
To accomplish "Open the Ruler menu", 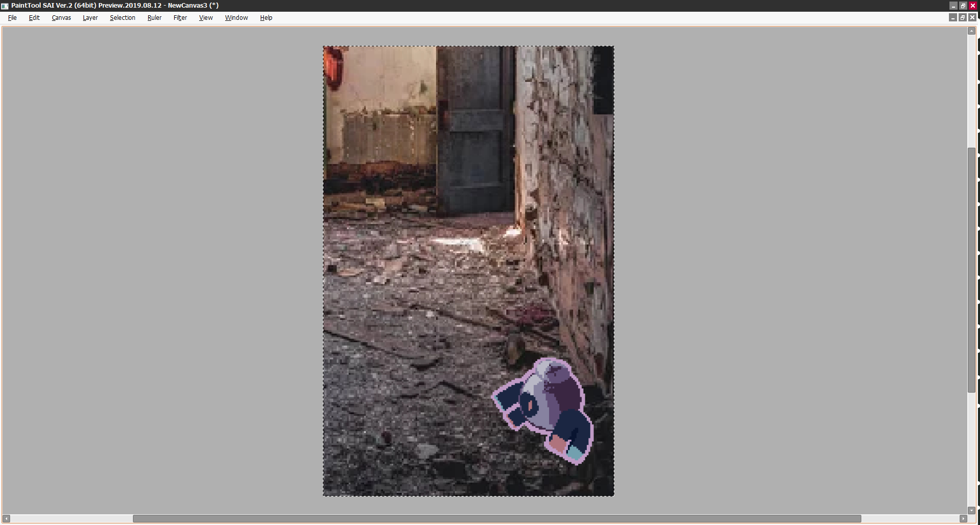I will pos(154,18).
